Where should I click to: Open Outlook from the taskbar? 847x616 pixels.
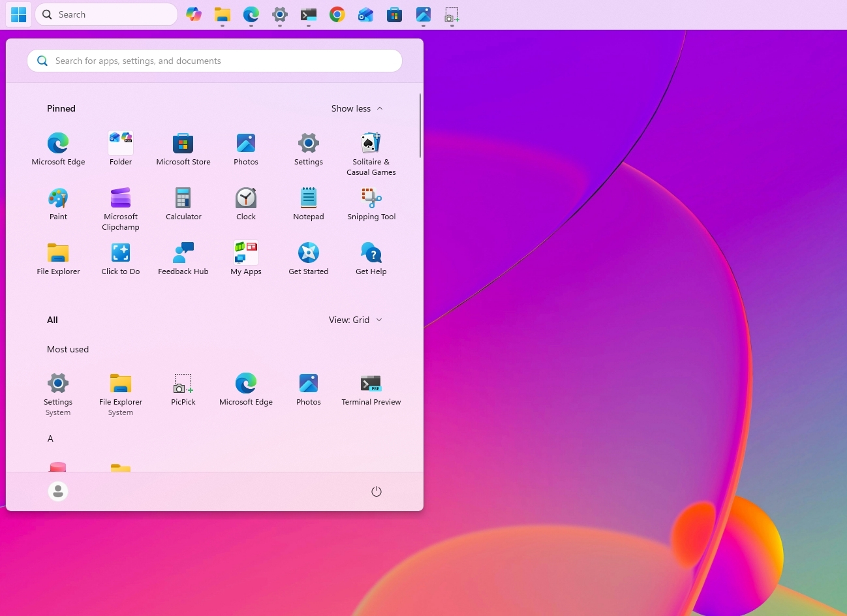pyautogui.click(x=366, y=14)
